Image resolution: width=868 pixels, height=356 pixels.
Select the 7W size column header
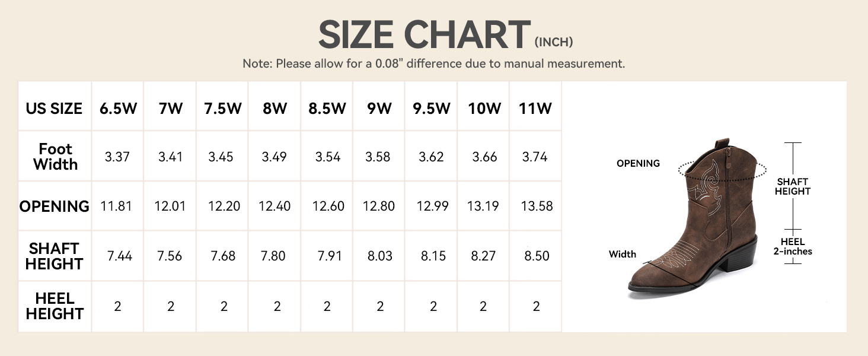coord(170,109)
